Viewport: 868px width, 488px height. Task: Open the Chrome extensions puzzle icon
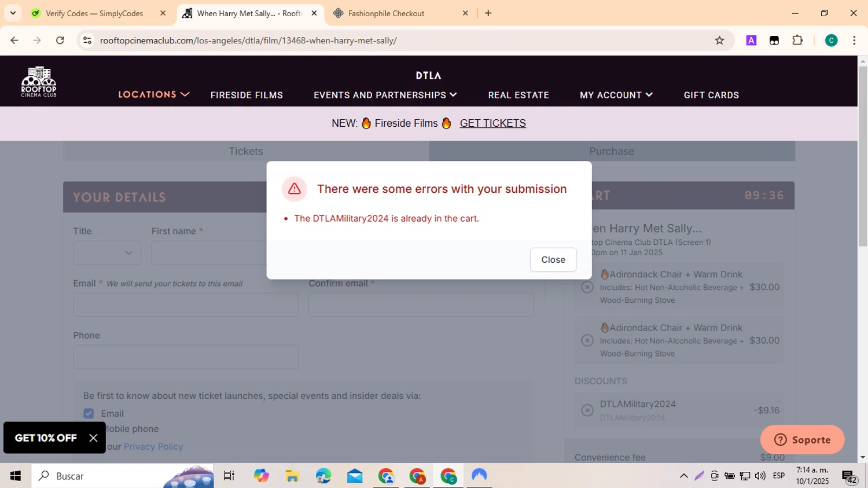(797, 41)
